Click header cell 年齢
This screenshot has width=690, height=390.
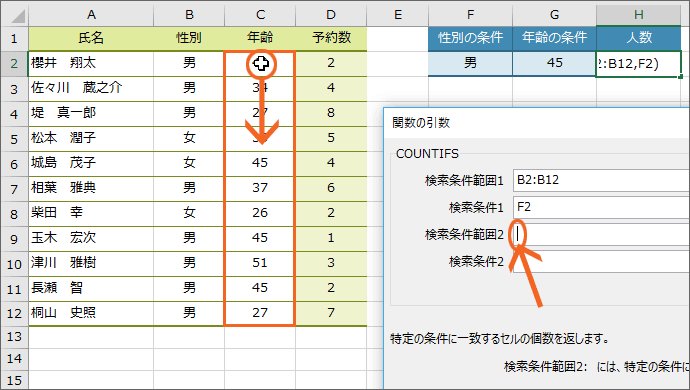click(x=260, y=38)
